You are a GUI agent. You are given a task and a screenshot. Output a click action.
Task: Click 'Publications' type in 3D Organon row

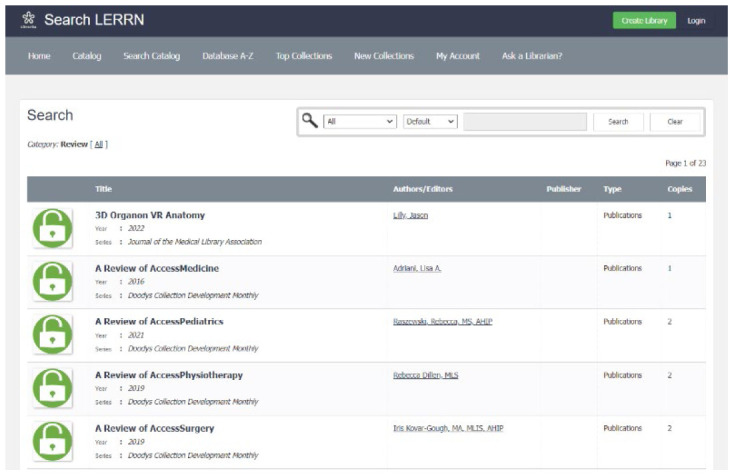[623, 215]
